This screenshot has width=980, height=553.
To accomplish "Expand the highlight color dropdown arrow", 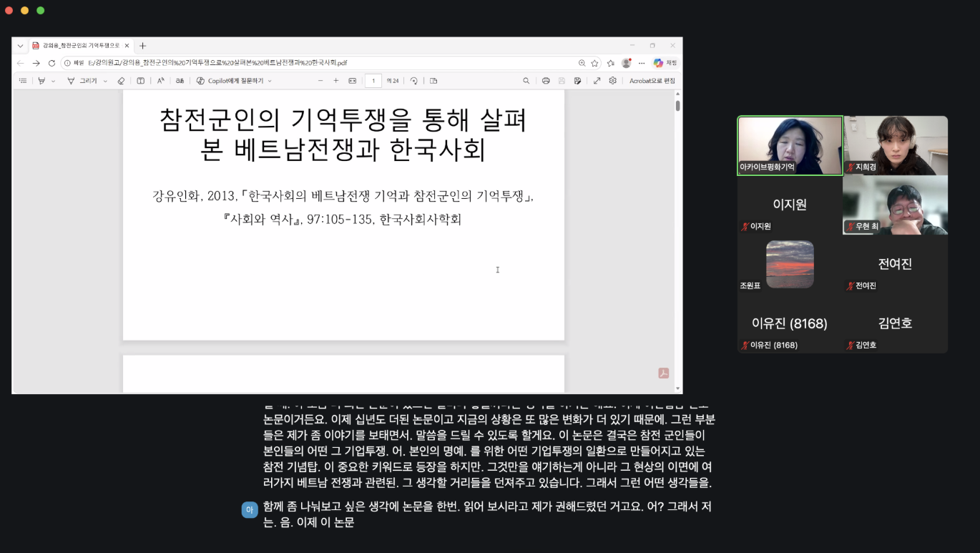I will coord(53,81).
